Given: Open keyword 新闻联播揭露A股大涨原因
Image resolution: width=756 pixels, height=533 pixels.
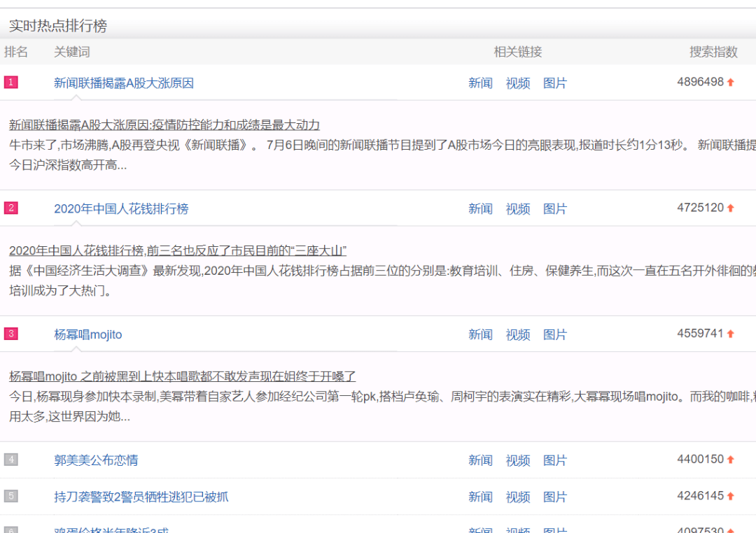Looking at the screenshot, I should coord(124,83).
